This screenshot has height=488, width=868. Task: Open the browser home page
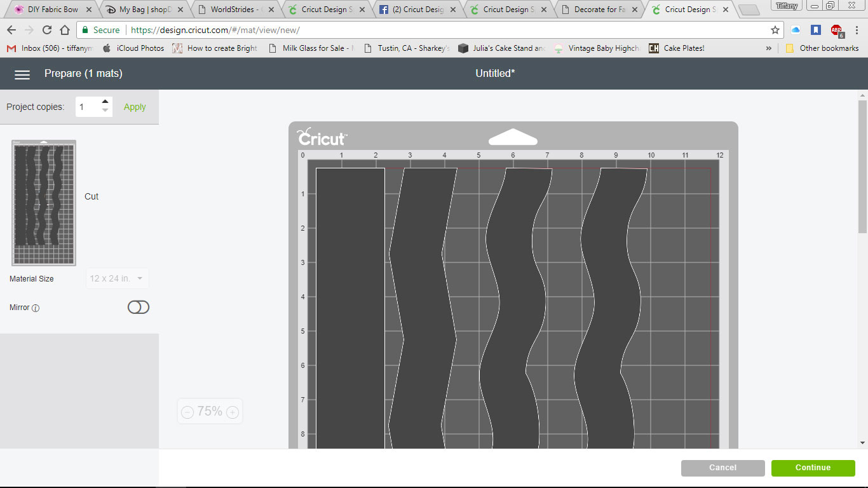click(x=64, y=30)
